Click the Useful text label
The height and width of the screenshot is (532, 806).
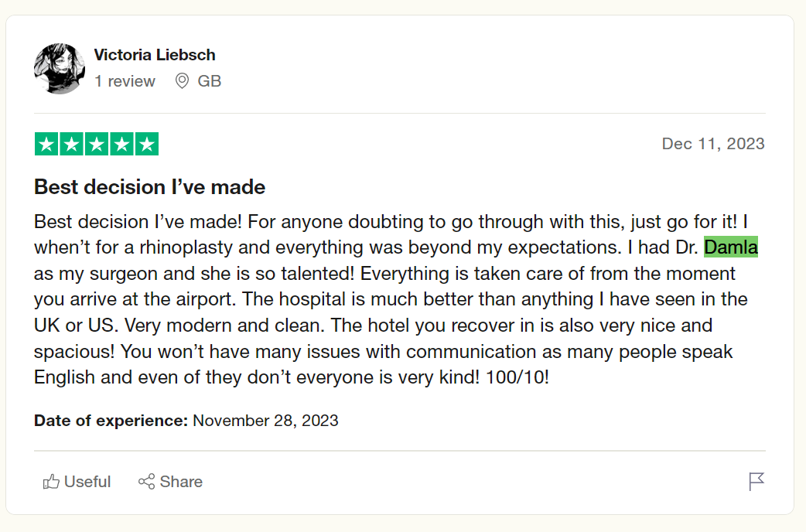coord(87,482)
